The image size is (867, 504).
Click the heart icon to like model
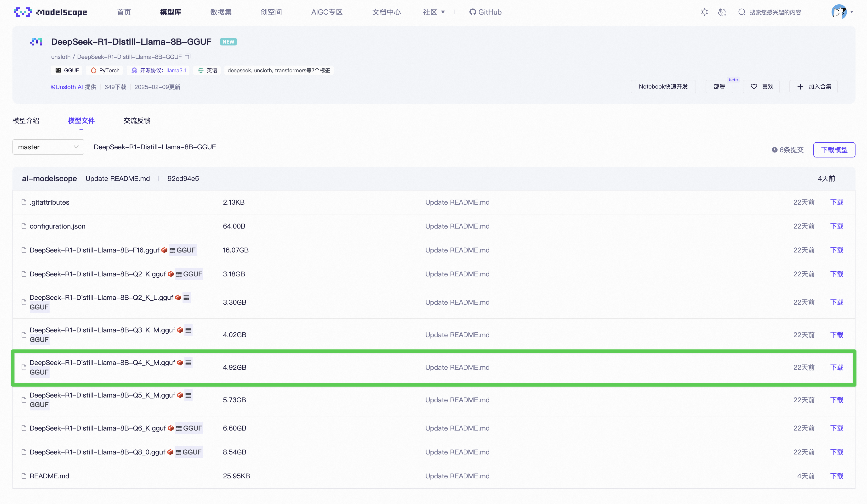tap(754, 87)
